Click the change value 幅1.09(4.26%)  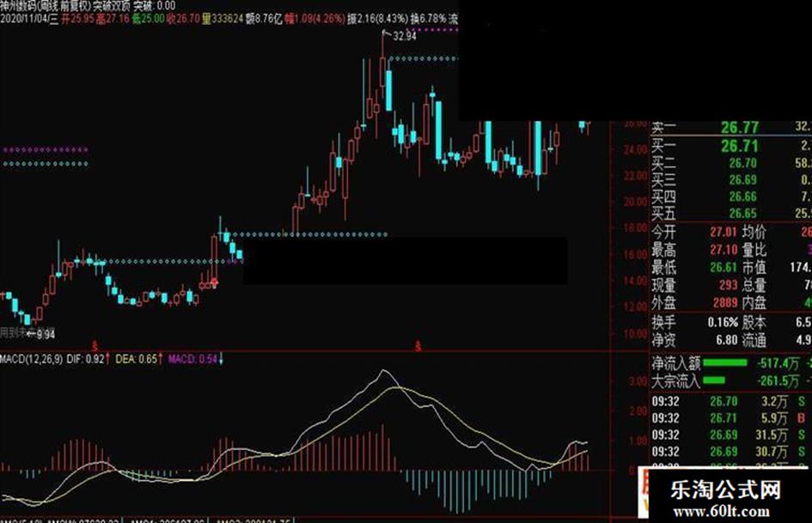(314, 19)
